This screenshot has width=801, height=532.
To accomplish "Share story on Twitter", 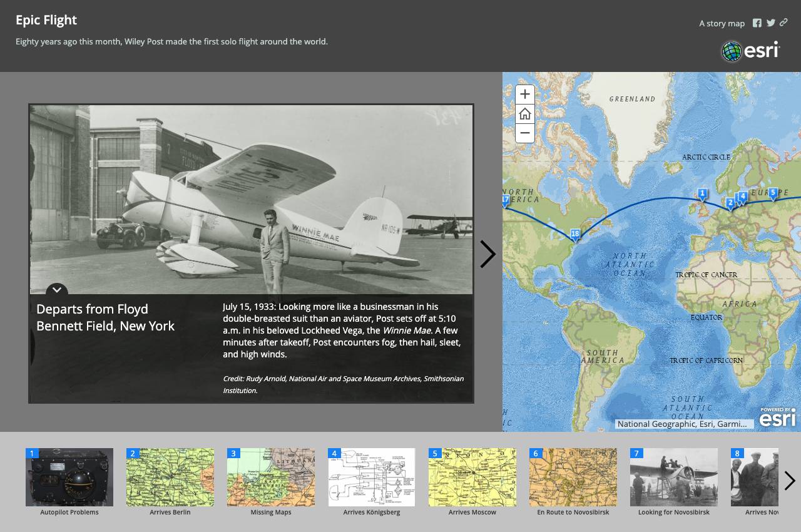I will [x=771, y=23].
